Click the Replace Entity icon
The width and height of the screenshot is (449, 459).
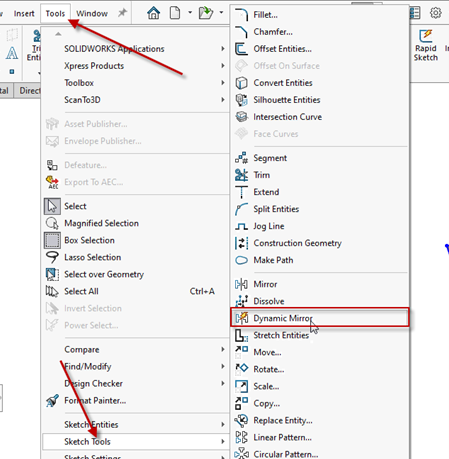coord(241,420)
